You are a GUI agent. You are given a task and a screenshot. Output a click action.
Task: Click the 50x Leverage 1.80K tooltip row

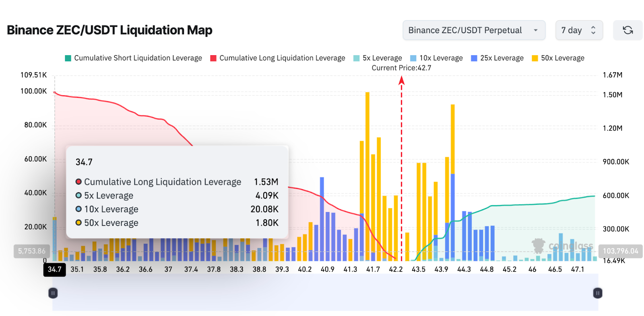177,223
